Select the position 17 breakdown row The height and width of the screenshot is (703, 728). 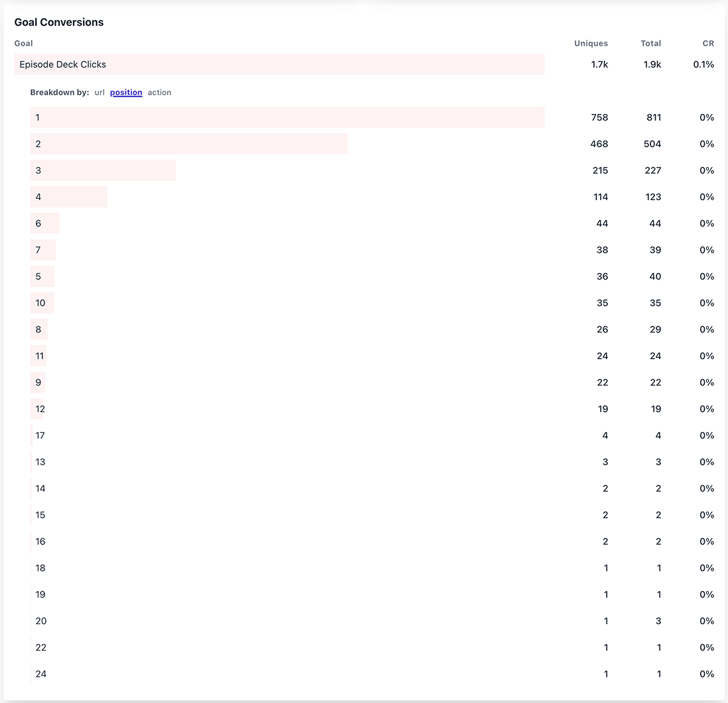click(x=40, y=435)
